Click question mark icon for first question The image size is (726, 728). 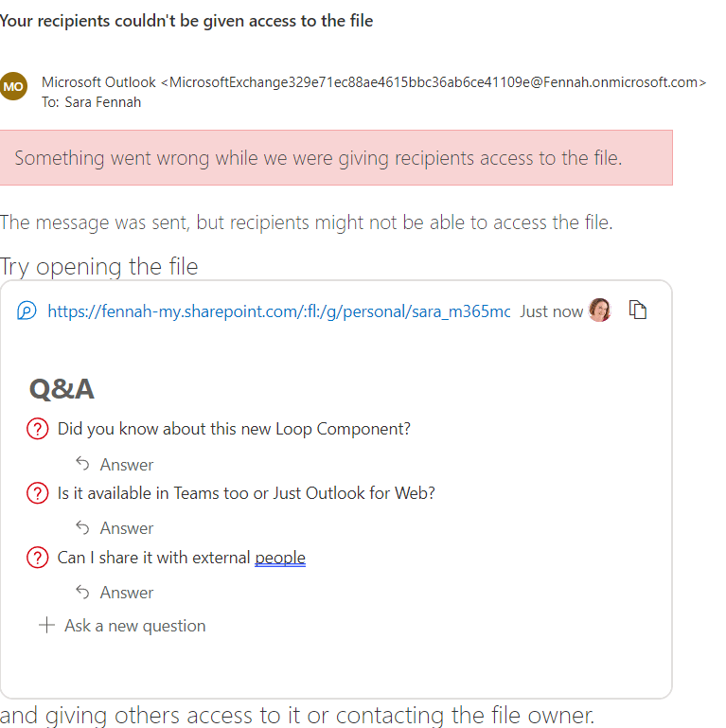[x=37, y=429]
